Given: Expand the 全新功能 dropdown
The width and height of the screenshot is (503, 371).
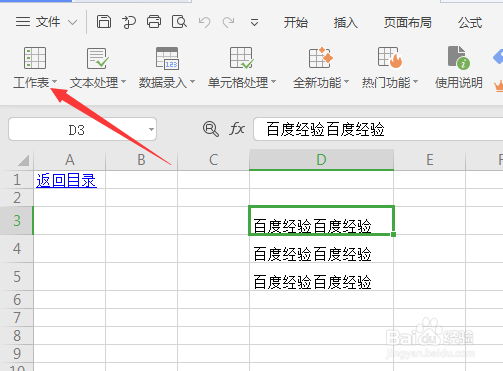Looking at the screenshot, I should 346,81.
